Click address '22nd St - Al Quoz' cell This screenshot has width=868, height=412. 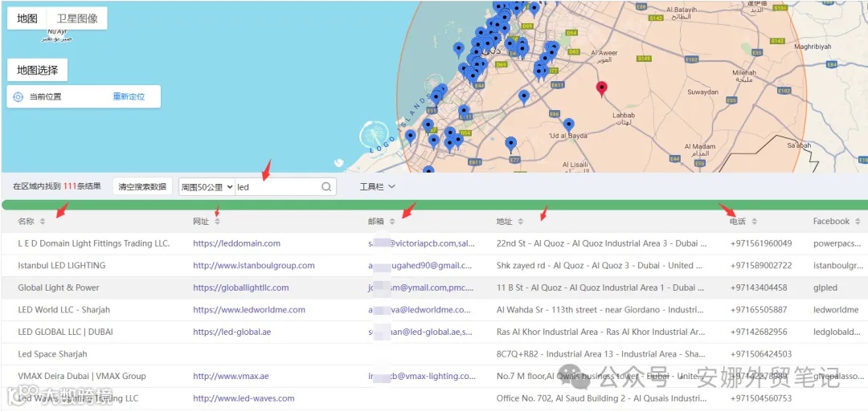(x=602, y=243)
